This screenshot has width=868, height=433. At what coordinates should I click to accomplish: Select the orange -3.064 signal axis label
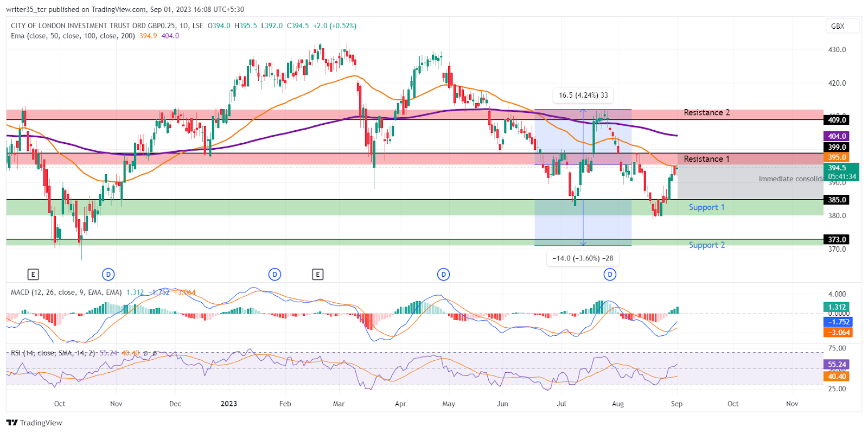(838, 333)
